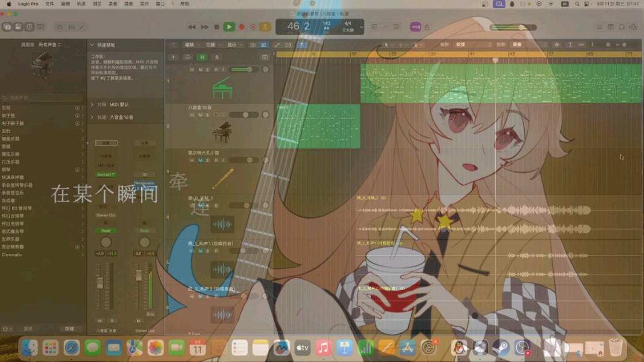Click the flute icon on track 3
This screenshot has height=362, width=644.
click(x=222, y=178)
